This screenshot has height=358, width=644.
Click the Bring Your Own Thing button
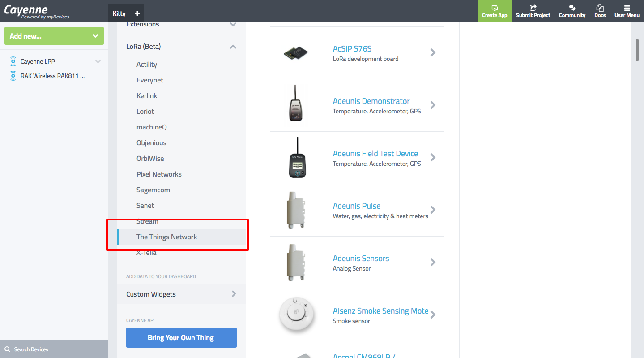click(181, 338)
